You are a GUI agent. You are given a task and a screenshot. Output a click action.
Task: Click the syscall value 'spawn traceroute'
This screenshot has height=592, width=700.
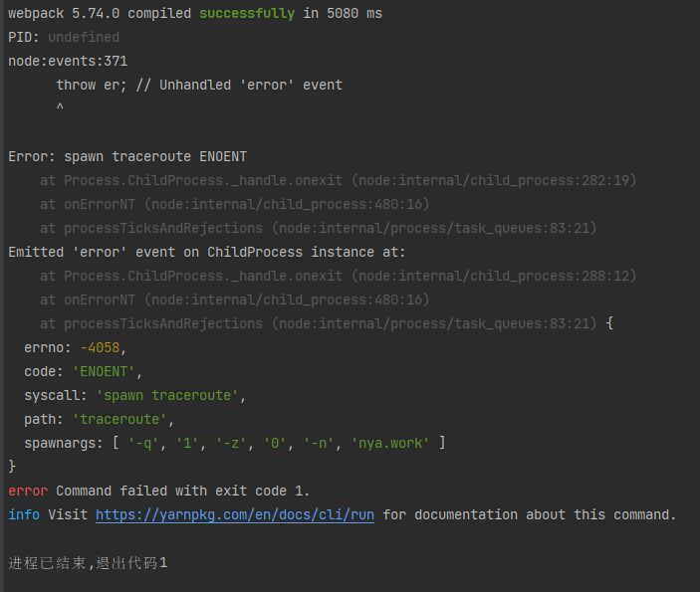167,395
